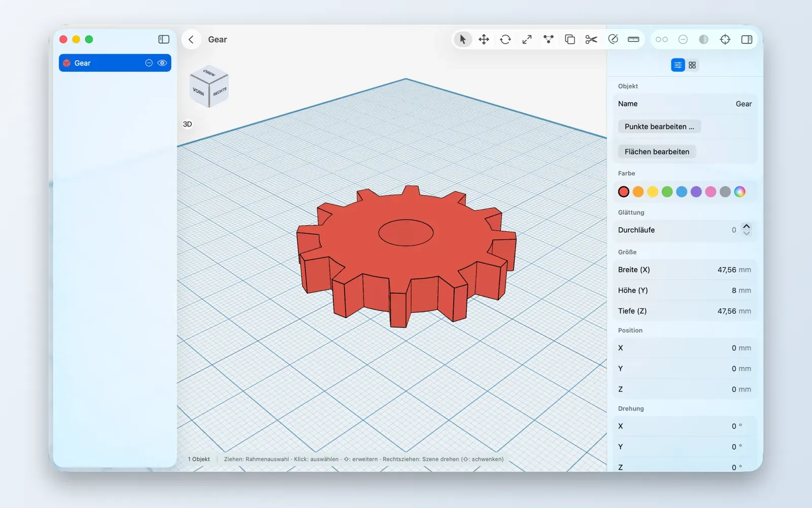Edit the Position Z value

(x=741, y=389)
